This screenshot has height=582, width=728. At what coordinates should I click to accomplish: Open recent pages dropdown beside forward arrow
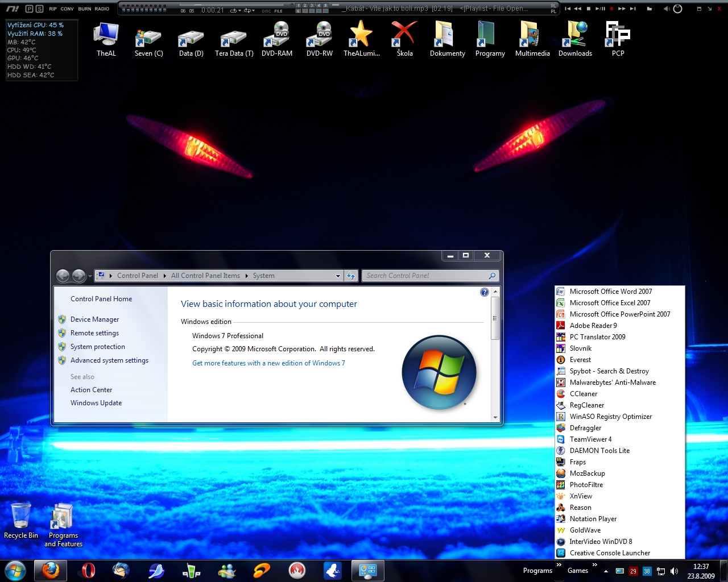click(x=90, y=276)
